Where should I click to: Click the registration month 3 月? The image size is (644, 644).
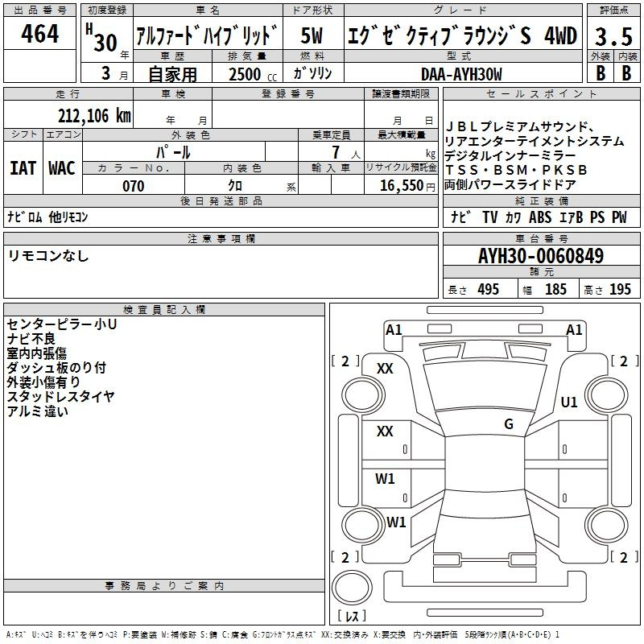click(x=114, y=74)
